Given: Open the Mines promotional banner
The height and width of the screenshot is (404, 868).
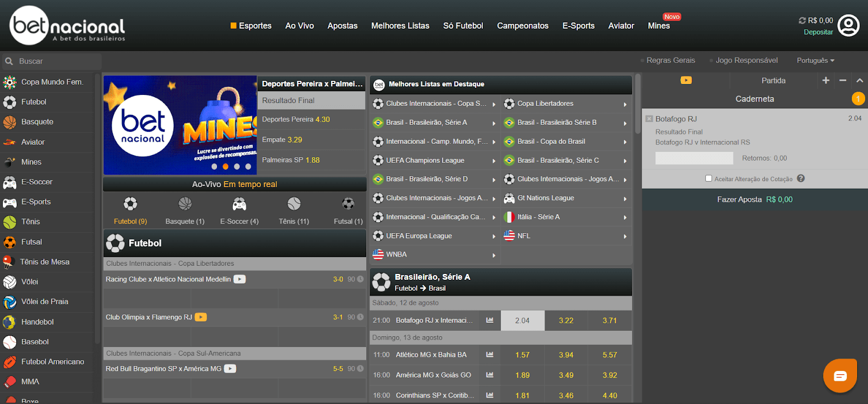Looking at the screenshot, I should tap(180, 125).
